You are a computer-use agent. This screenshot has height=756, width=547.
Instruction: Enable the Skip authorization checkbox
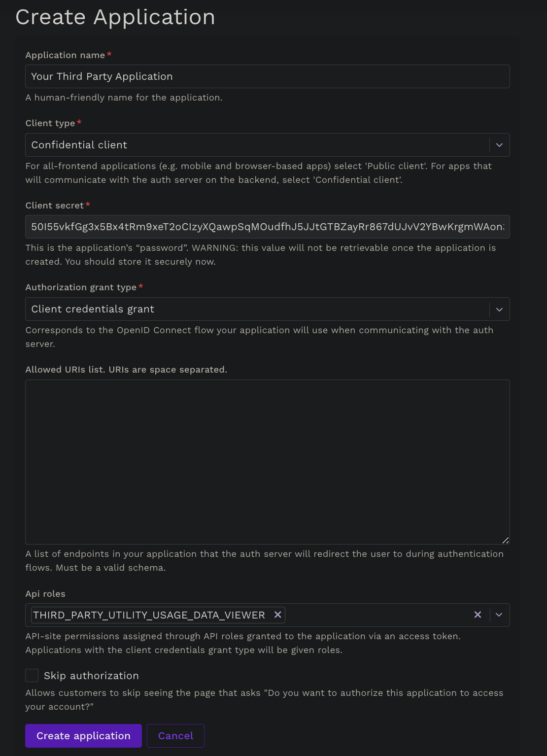[x=32, y=675]
